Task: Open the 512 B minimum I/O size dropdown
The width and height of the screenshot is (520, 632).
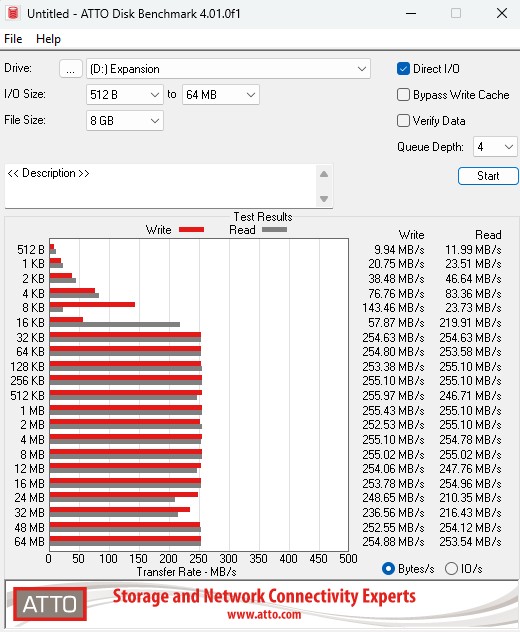Action: (125, 95)
